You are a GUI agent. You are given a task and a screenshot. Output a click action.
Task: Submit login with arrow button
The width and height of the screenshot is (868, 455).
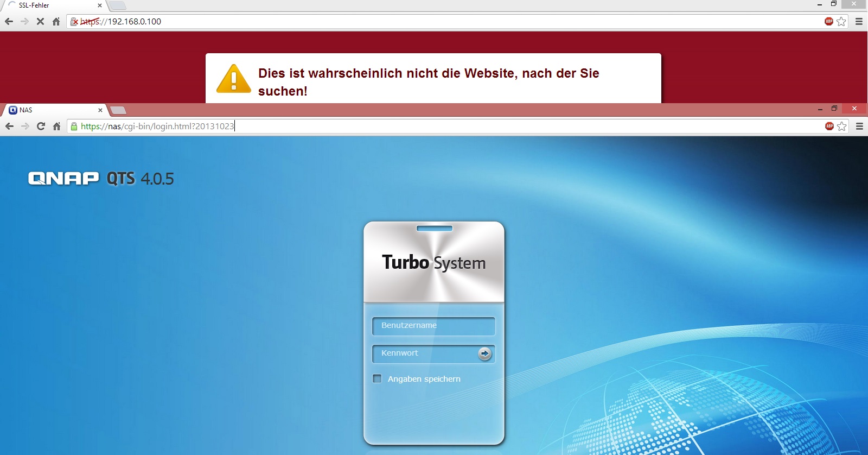coord(485,353)
